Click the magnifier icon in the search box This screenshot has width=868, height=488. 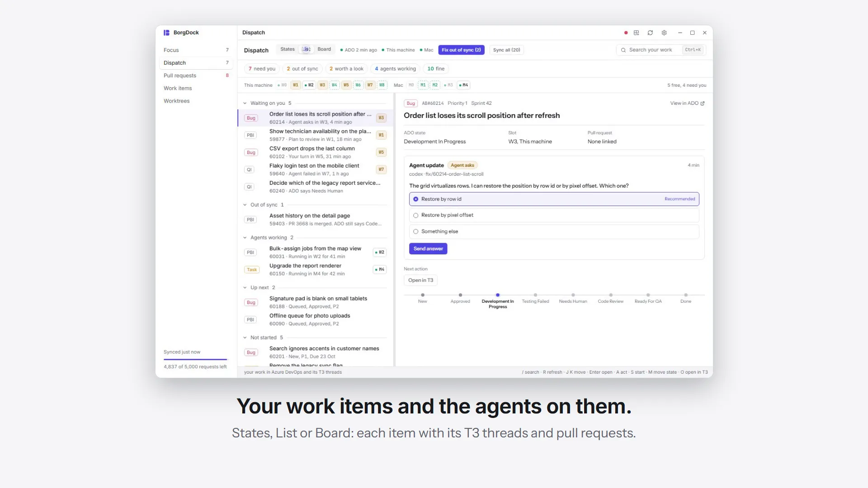(x=623, y=50)
